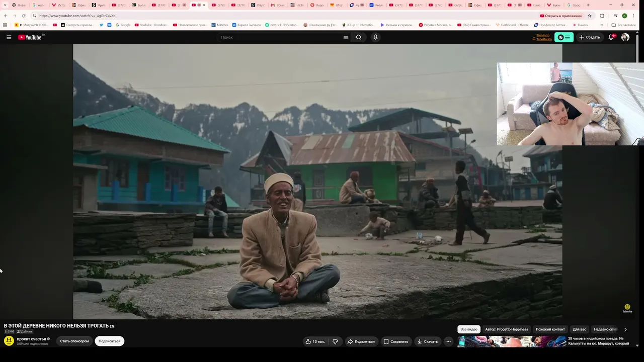This screenshot has height=362, width=644.
Task: Open the YouTube guide hamburger menu
Action: coord(9,37)
